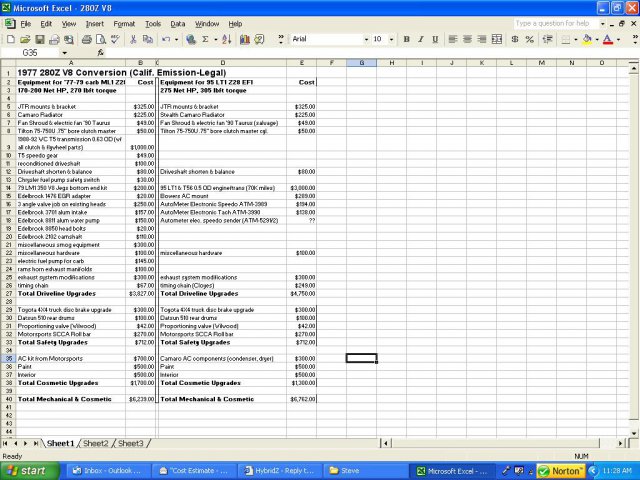Open the Name Box dropdown arrow
This screenshot has width=640, height=480.
point(65,52)
